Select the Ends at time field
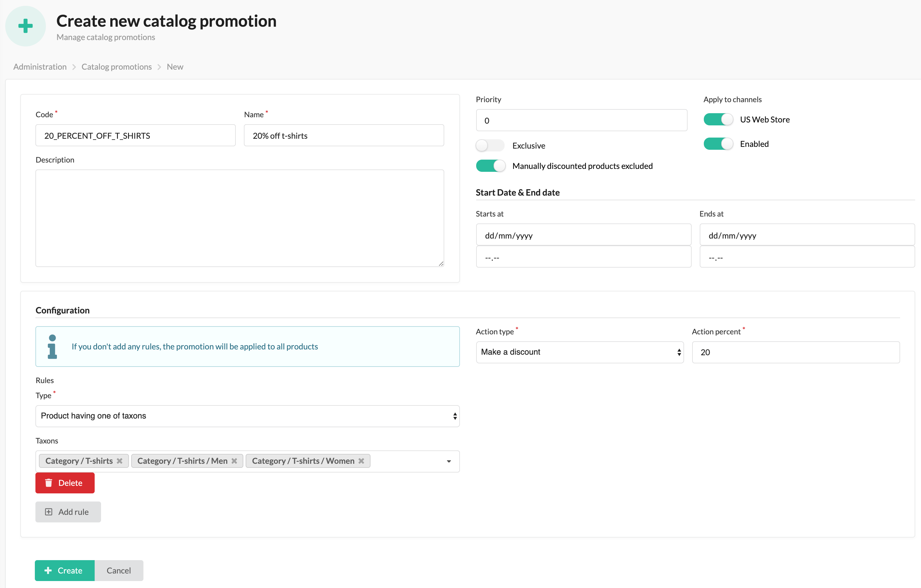921x588 pixels. [807, 257]
